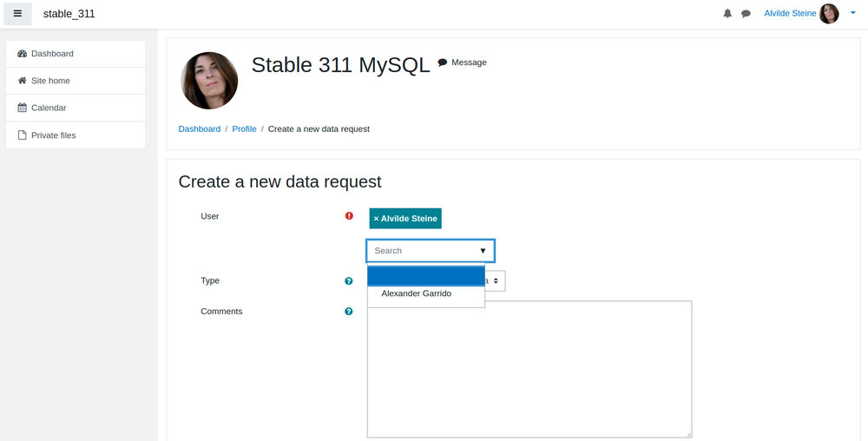This screenshot has height=441, width=868.
Task: Click the Dashboard gauge icon in sidebar
Action: pos(23,54)
